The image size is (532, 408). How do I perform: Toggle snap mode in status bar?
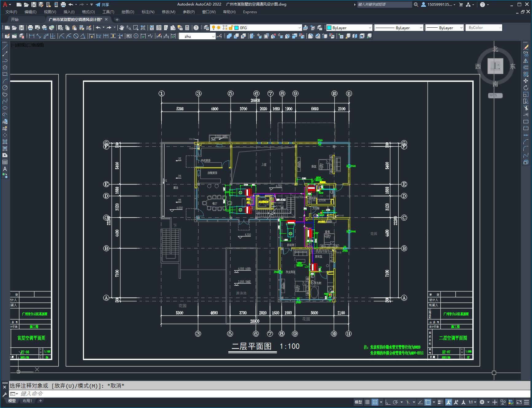pyautogui.click(x=375, y=402)
